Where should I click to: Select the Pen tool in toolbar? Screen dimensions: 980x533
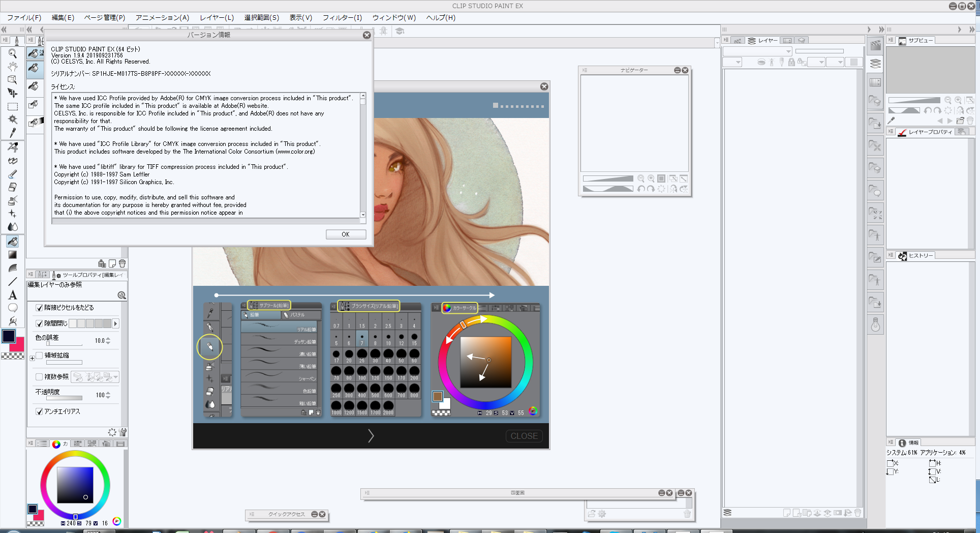(x=13, y=147)
